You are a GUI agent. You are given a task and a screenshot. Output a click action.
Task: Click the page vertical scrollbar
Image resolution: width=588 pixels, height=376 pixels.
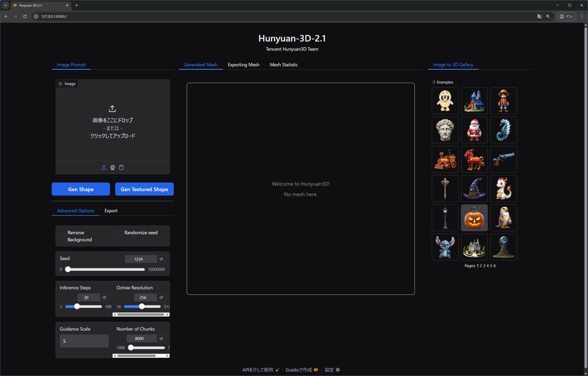pyautogui.click(x=586, y=198)
